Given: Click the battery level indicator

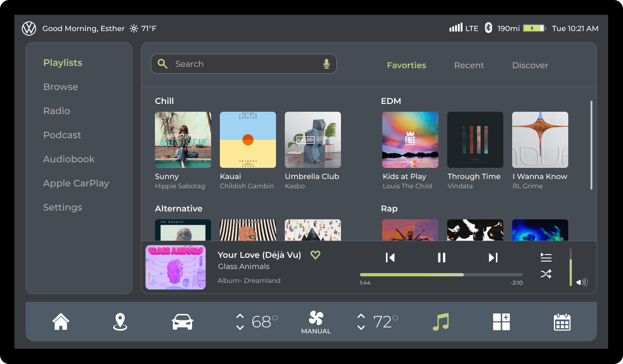Looking at the screenshot, I should (x=534, y=28).
